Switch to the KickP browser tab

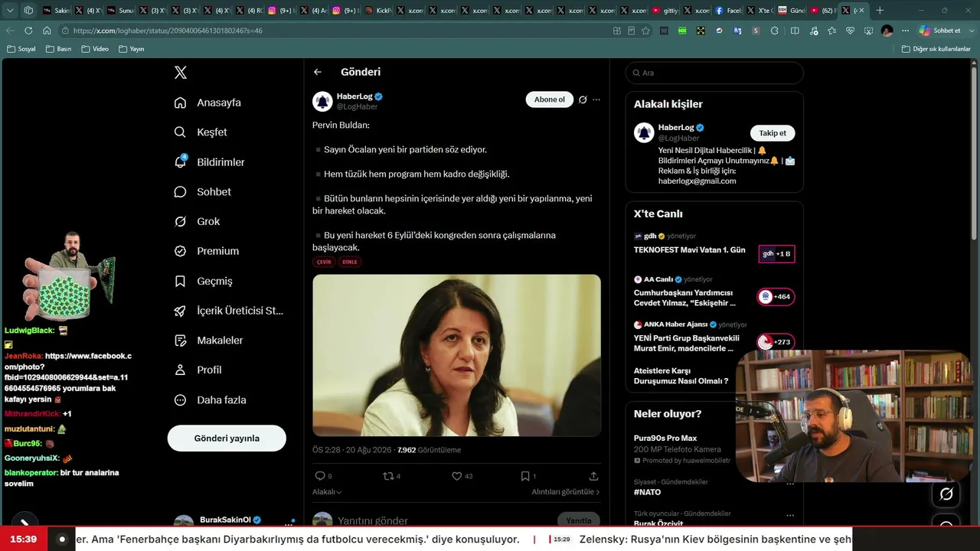point(378,11)
